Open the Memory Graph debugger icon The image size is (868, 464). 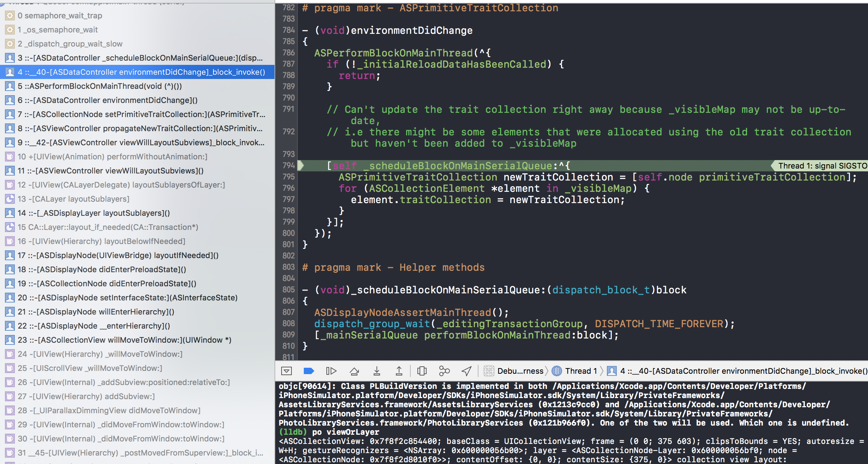pos(444,371)
